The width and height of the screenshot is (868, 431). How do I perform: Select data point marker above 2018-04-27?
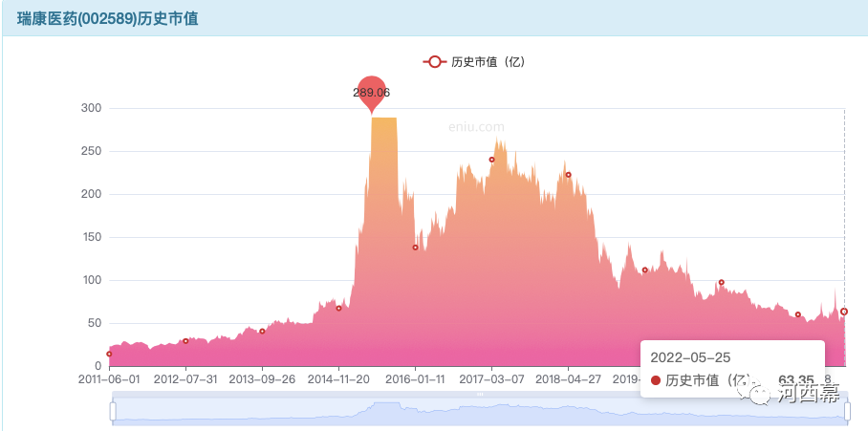tap(568, 175)
